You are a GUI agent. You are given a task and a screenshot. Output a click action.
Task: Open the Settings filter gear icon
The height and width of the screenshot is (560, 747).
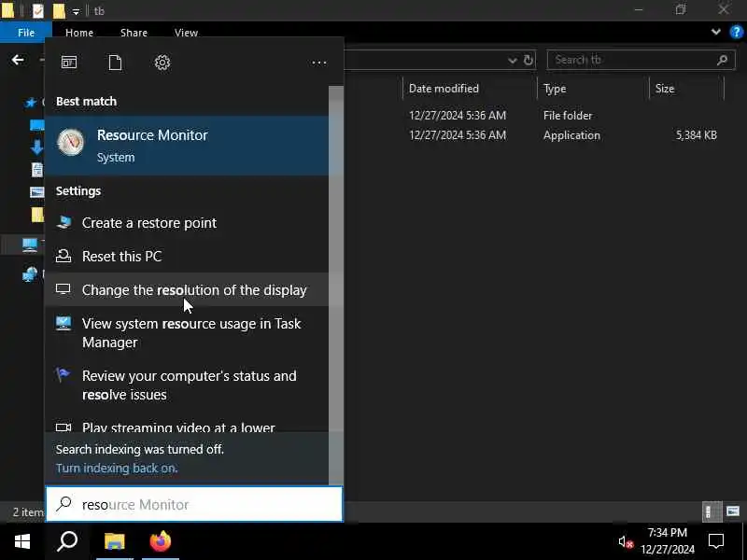click(162, 63)
